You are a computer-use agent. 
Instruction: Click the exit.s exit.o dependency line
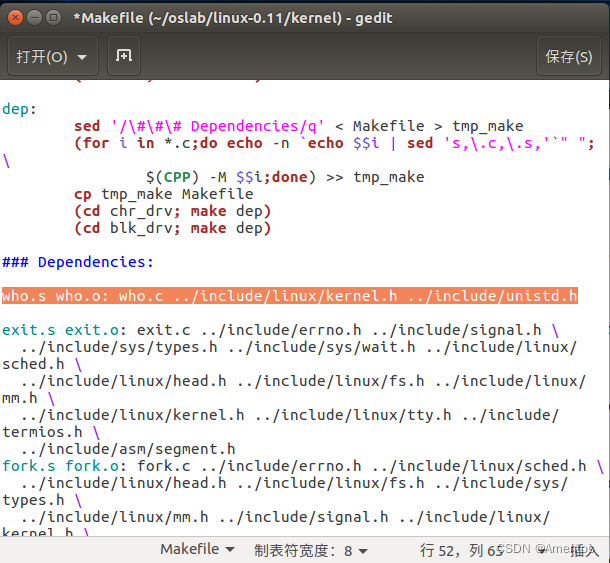pos(280,330)
